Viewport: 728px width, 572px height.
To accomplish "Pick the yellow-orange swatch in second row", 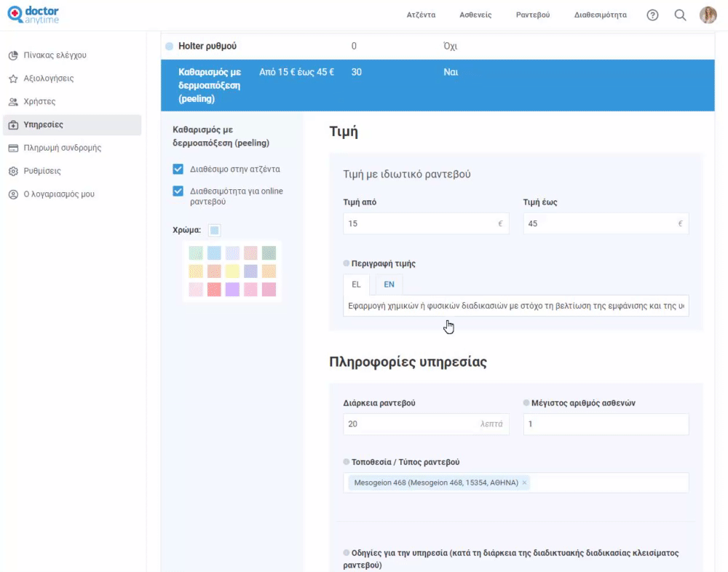I will coord(196,271).
